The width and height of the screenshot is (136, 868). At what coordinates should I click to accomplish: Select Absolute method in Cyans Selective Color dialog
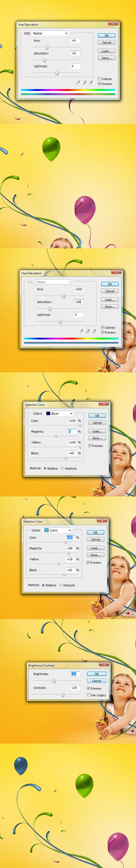point(60,585)
